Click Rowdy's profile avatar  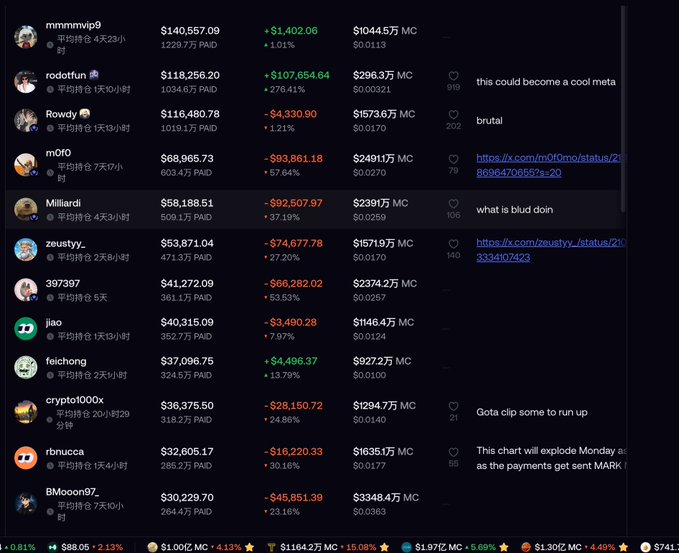point(26,120)
